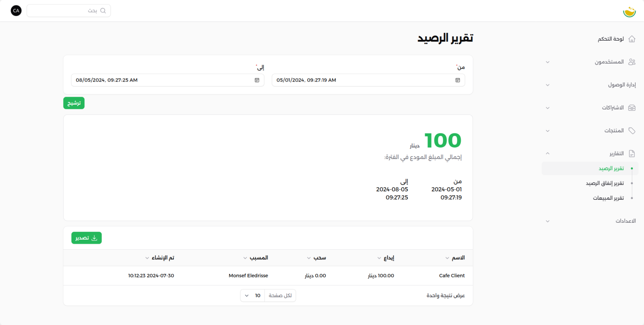Select تقرير الرصيد report item
Image resolution: width=644 pixels, height=325 pixels.
(590, 169)
